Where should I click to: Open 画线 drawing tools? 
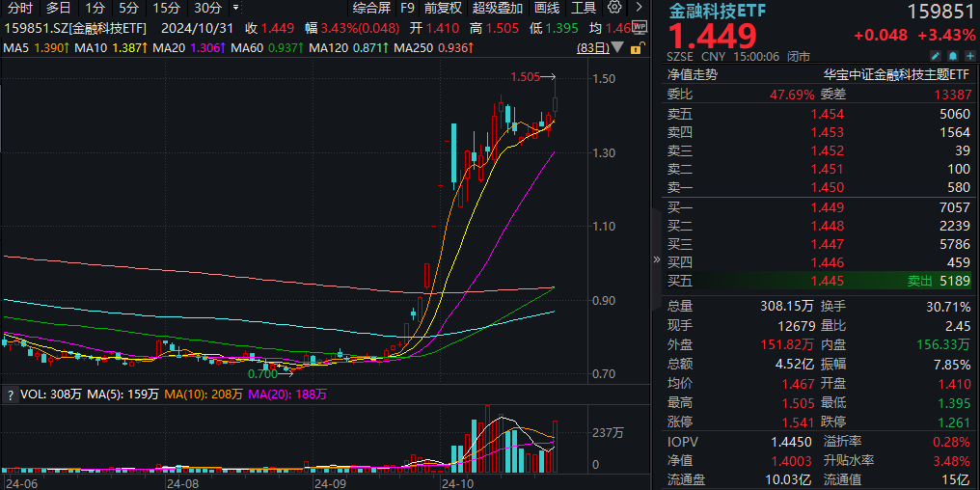pyautogui.click(x=548, y=8)
